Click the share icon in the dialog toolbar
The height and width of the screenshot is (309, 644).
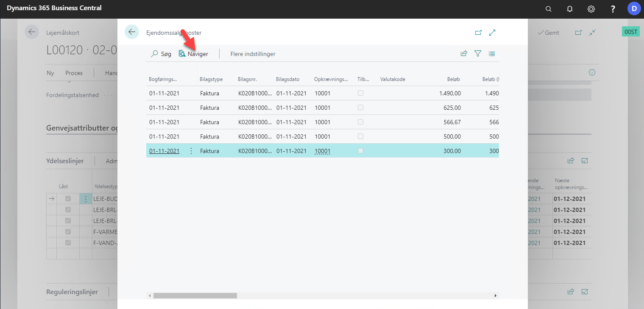464,53
